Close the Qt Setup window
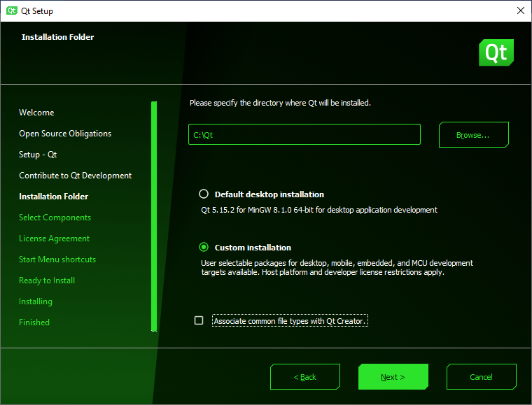 coord(521,10)
